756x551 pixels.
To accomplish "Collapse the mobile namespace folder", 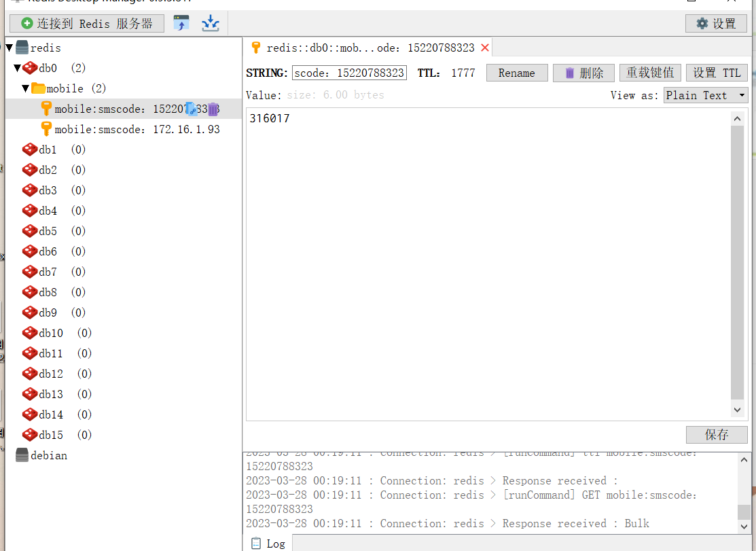I will point(26,88).
